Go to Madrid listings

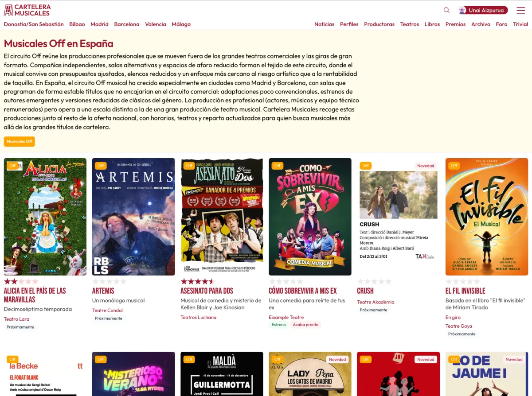(99, 24)
